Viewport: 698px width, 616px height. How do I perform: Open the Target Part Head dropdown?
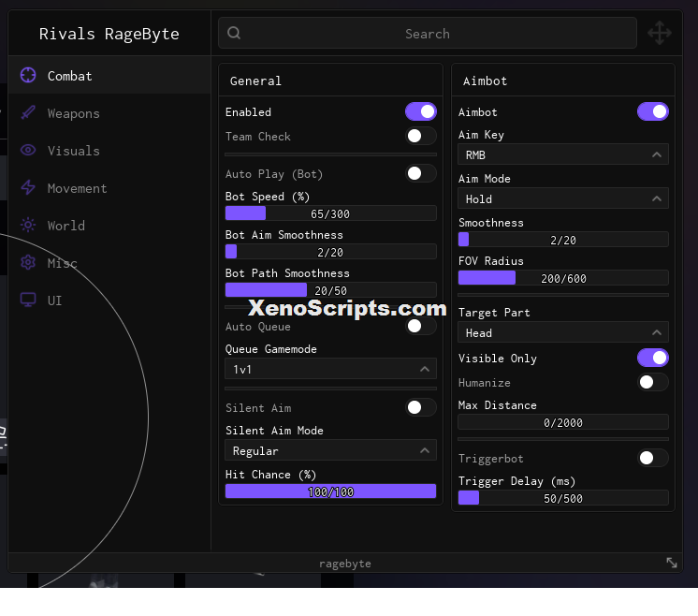point(563,332)
